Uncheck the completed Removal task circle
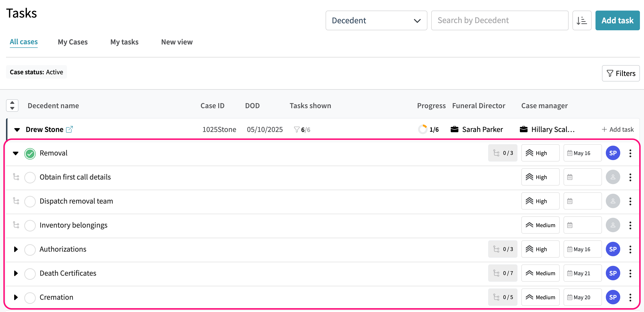644x312 pixels. click(x=30, y=153)
